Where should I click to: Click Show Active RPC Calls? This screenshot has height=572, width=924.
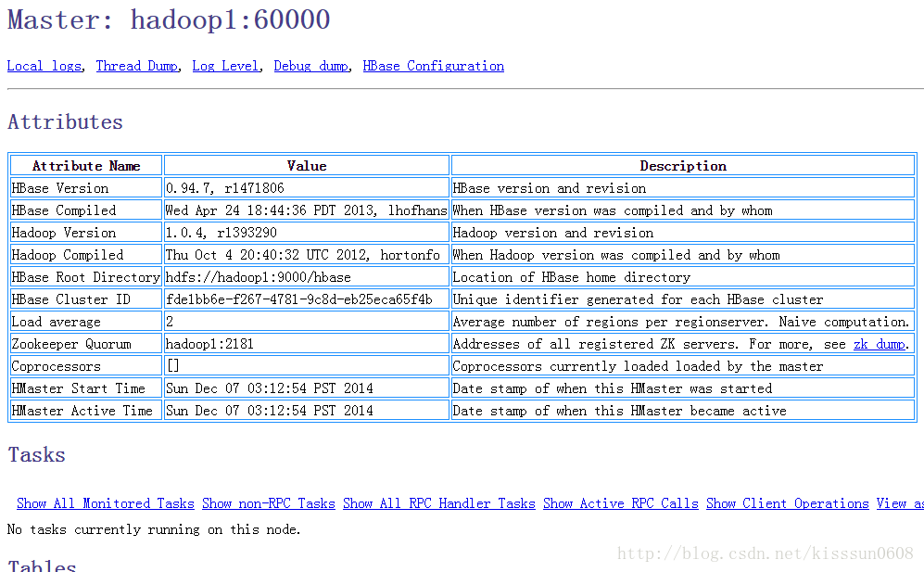coord(621,503)
